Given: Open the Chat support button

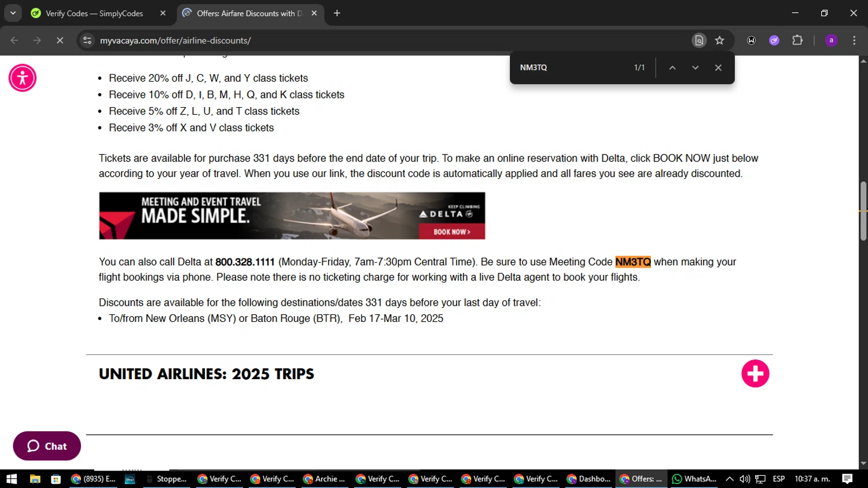Looking at the screenshot, I should click(x=47, y=446).
